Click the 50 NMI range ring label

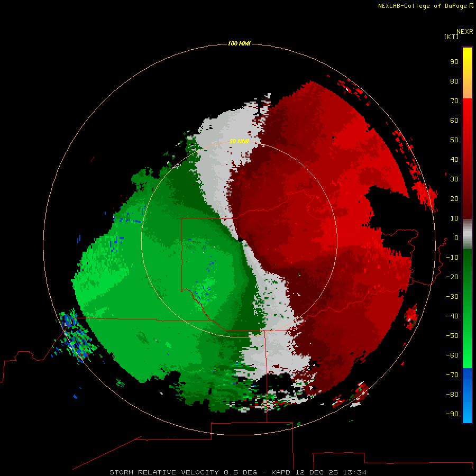(x=239, y=141)
